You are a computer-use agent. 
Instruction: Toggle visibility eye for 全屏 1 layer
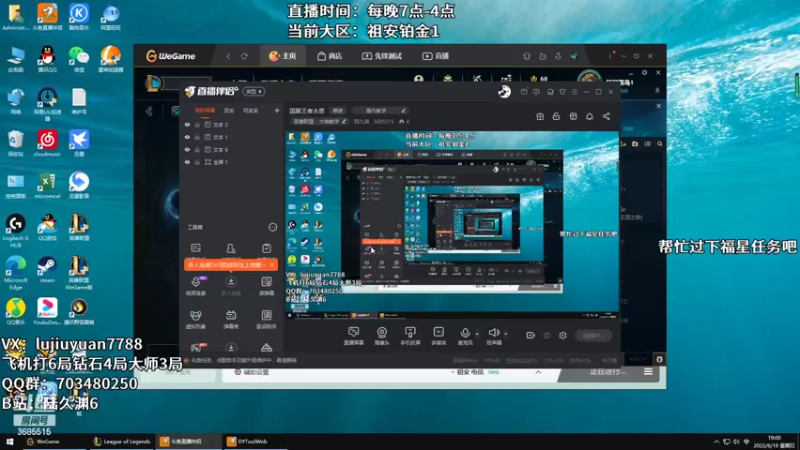pyautogui.click(x=187, y=162)
